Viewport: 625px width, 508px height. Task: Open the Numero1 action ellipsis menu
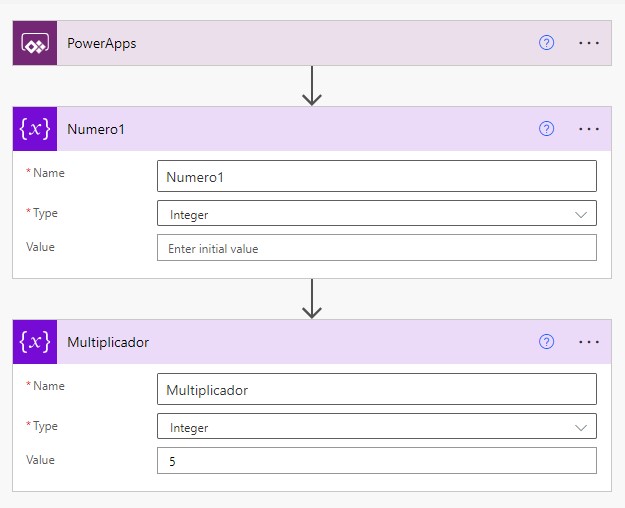click(589, 129)
